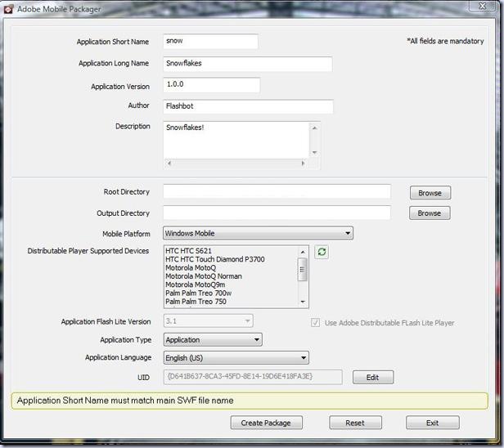Focus the Application Long Name field
The width and height of the screenshot is (504, 448).
coord(247,64)
